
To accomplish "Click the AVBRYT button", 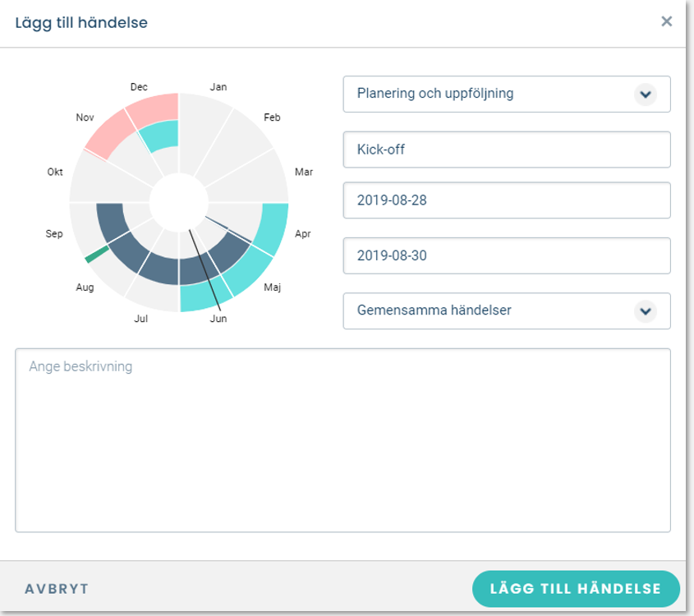I will (57, 589).
